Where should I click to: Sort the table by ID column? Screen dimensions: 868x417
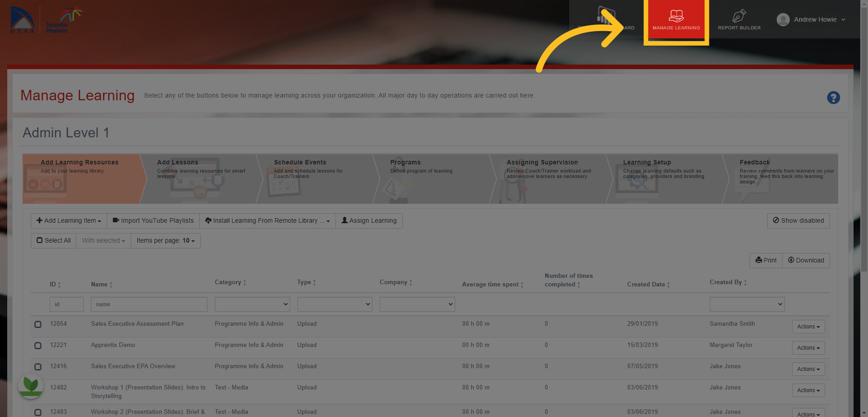click(59, 285)
